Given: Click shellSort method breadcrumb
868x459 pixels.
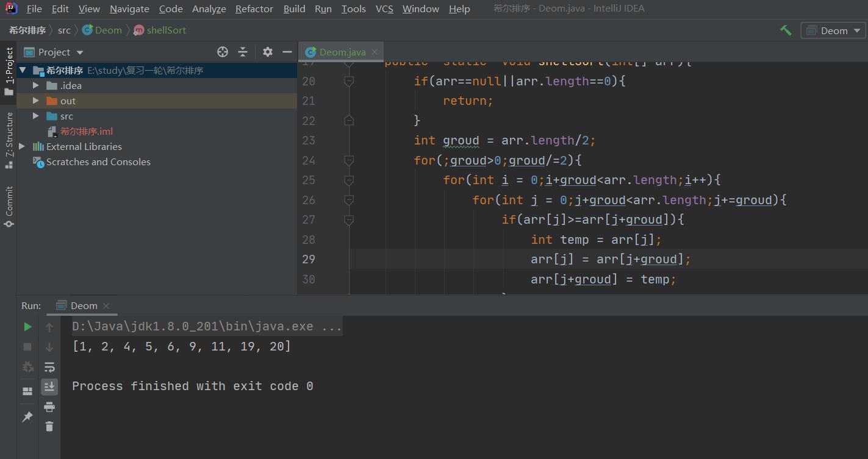Looking at the screenshot, I should pyautogui.click(x=160, y=30).
